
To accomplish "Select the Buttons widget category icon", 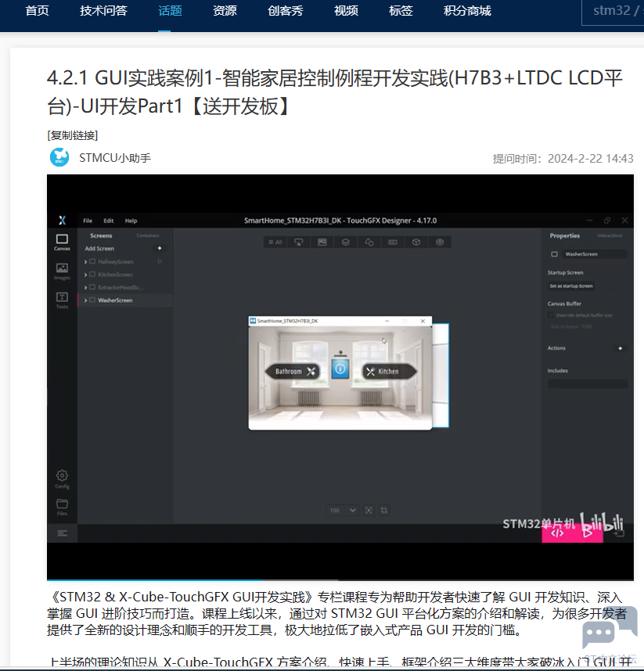I will coord(298,242).
